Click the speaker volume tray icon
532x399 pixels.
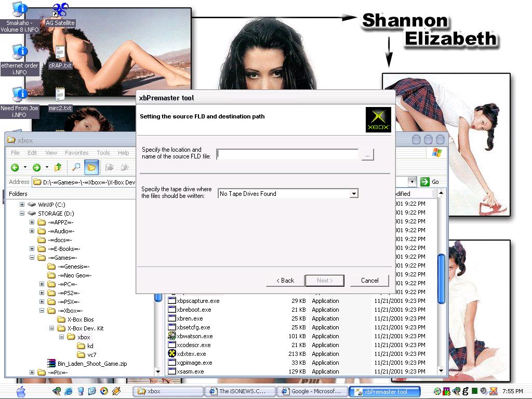tap(484, 391)
